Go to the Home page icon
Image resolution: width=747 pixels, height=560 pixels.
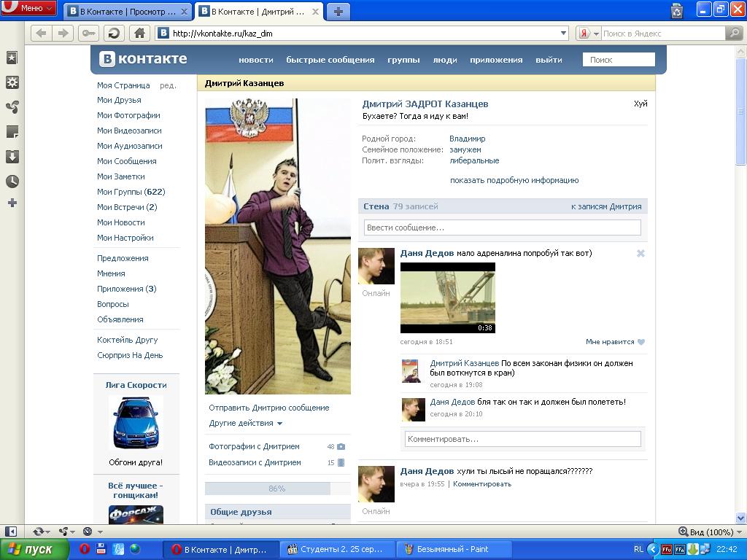click(139, 34)
